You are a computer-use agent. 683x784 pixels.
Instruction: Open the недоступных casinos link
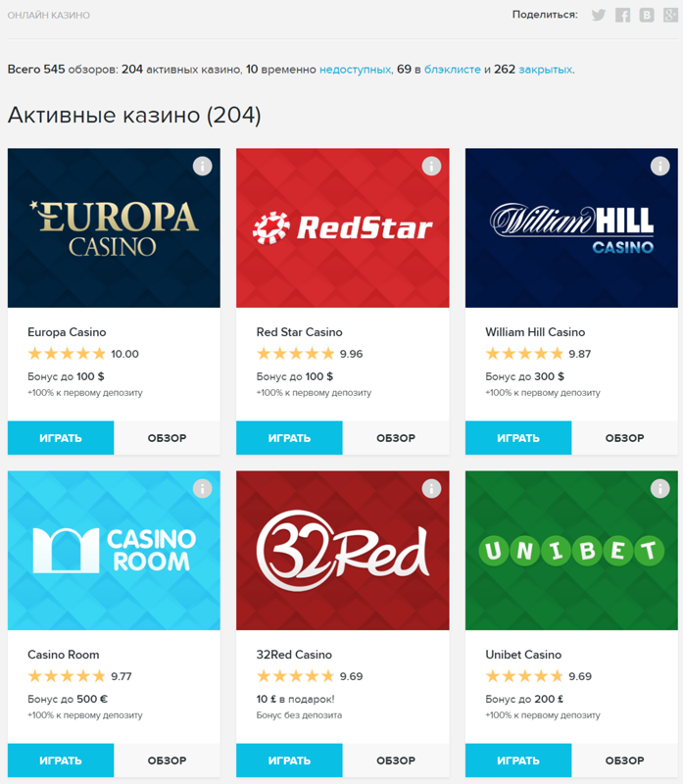point(355,70)
